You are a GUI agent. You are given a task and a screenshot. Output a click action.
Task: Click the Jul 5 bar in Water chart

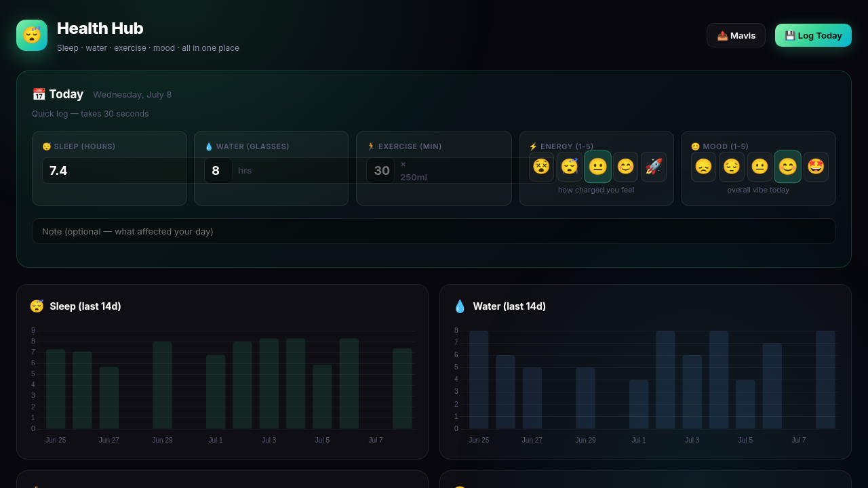point(745,404)
